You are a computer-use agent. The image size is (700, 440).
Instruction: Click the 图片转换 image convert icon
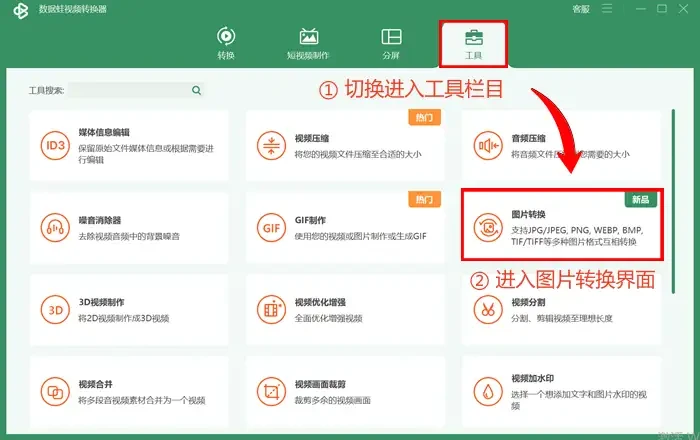click(x=488, y=228)
